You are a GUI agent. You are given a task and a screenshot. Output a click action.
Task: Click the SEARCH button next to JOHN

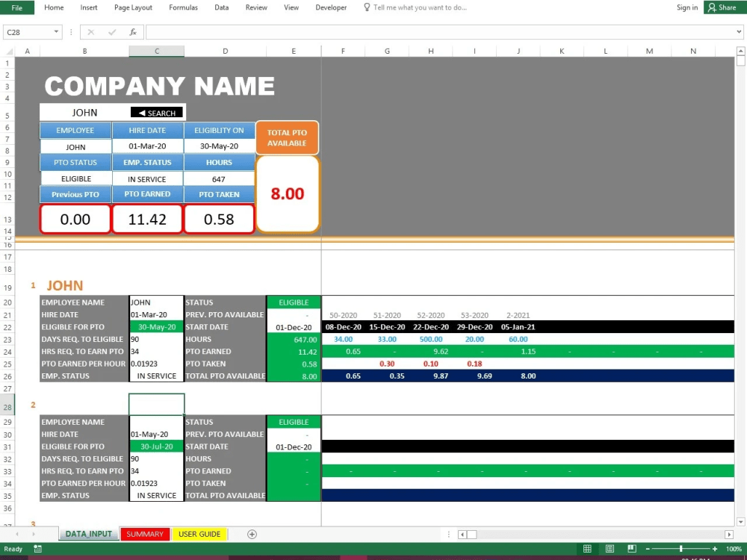156,113
